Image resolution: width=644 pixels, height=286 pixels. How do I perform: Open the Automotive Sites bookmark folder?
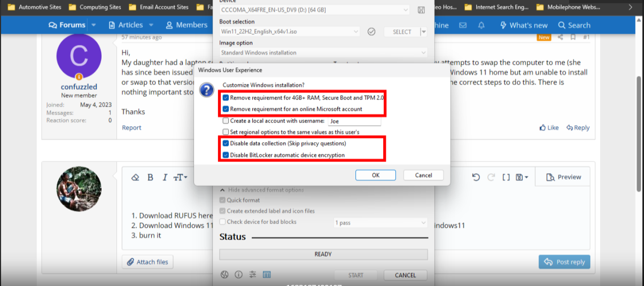[34, 7]
